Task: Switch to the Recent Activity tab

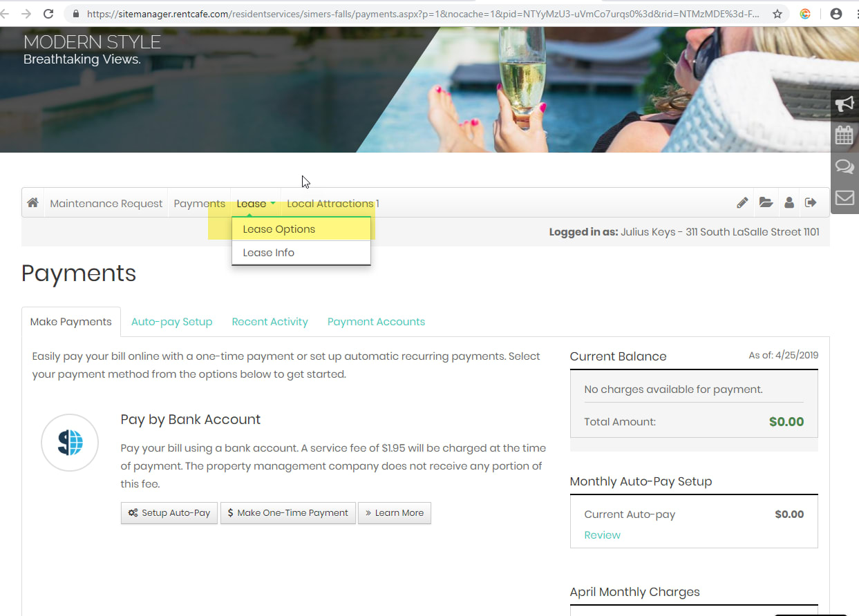Action: [270, 322]
